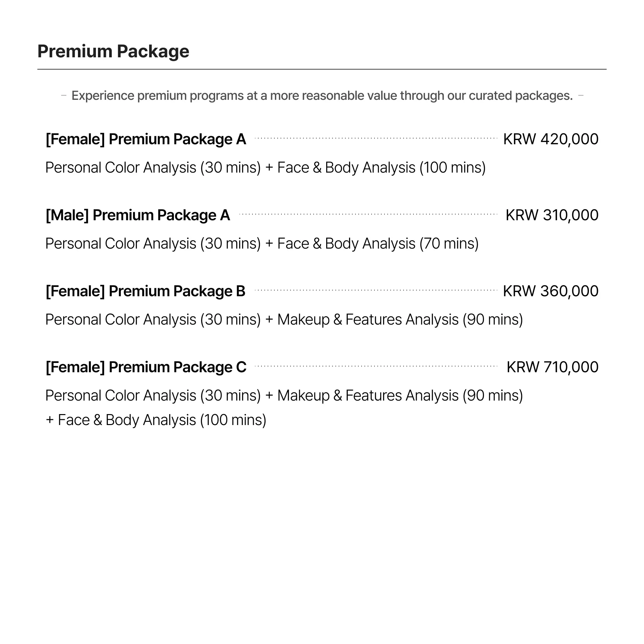The width and height of the screenshot is (644, 644).
Task: Click the dotted leader beside Female Package C
Action: pos(376,366)
